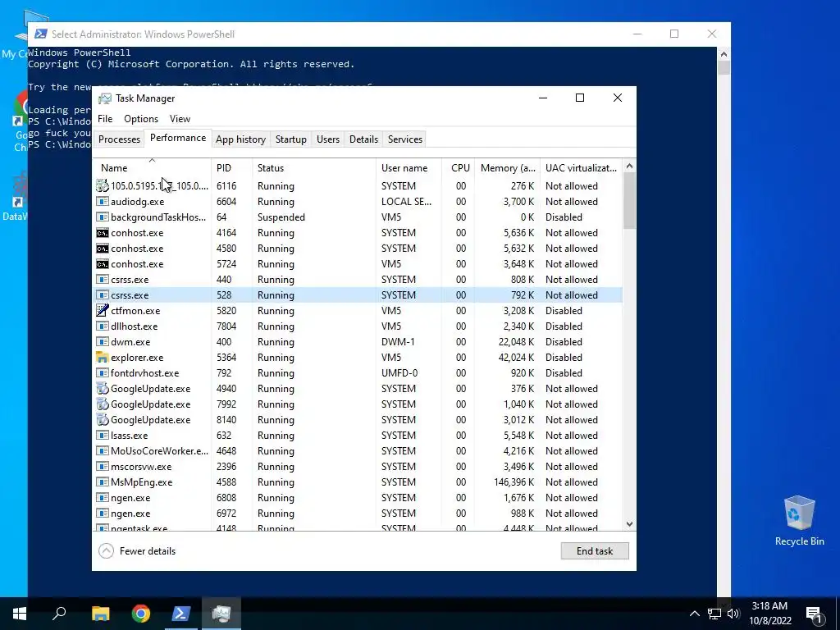The width and height of the screenshot is (840, 630).
Task: Sort by the Name column header
Action: [152, 167]
